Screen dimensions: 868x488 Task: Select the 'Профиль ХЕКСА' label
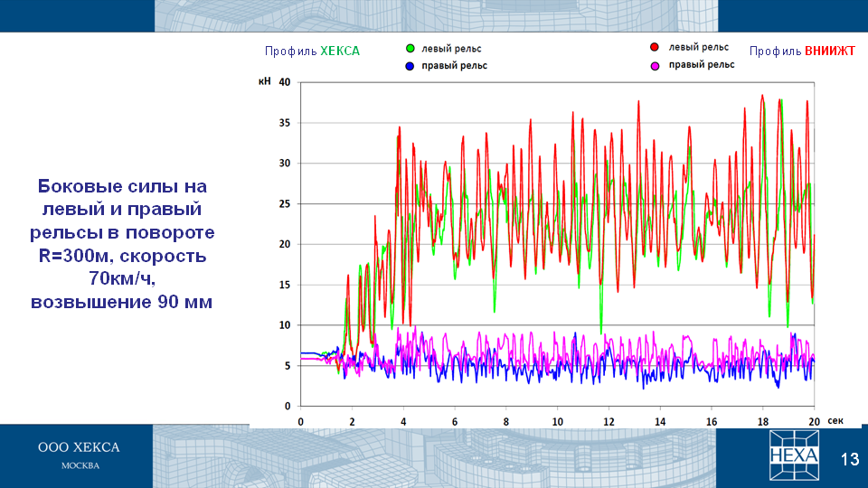point(312,52)
